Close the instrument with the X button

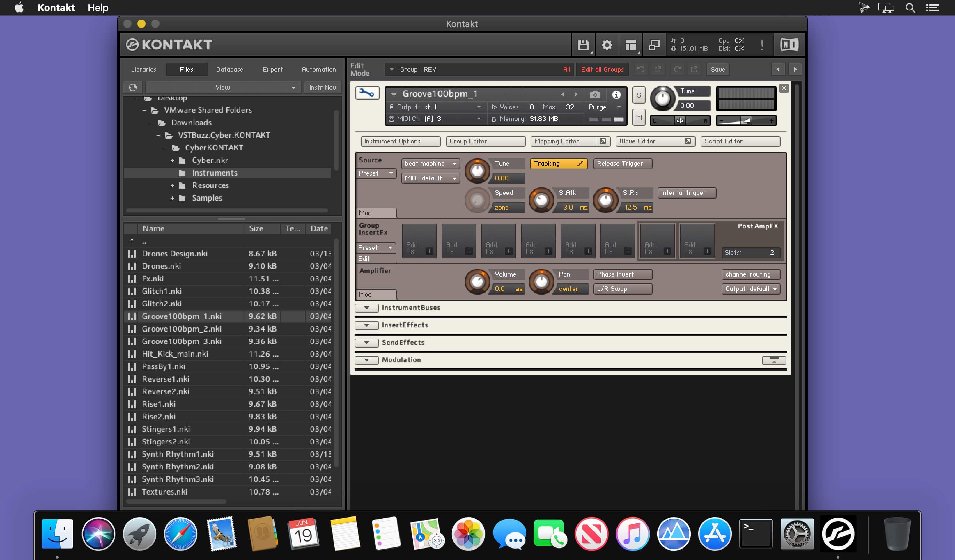(x=784, y=88)
